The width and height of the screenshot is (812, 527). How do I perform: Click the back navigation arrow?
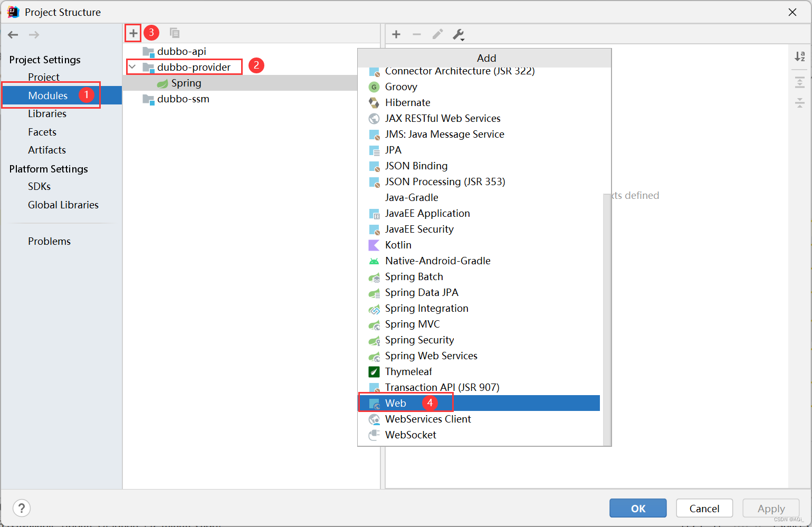click(13, 35)
